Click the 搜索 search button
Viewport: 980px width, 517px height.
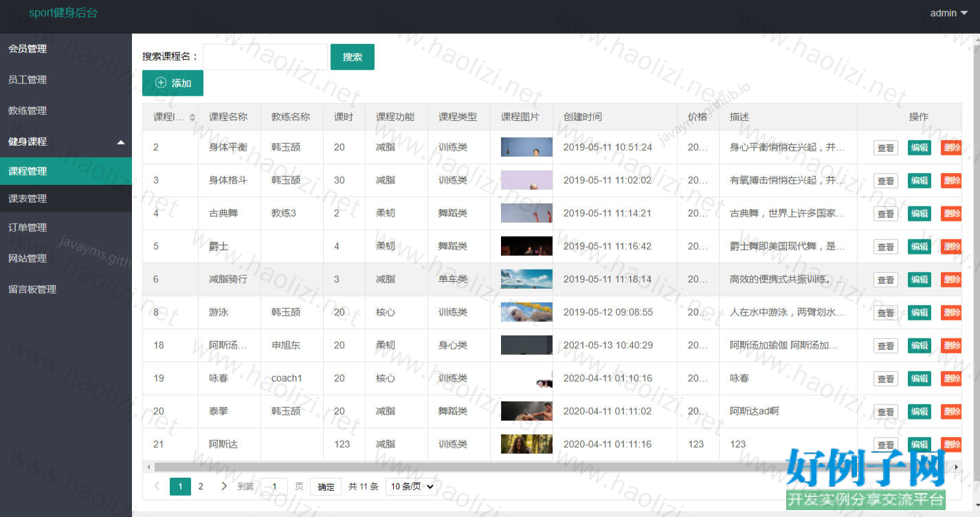pos(352,57)
